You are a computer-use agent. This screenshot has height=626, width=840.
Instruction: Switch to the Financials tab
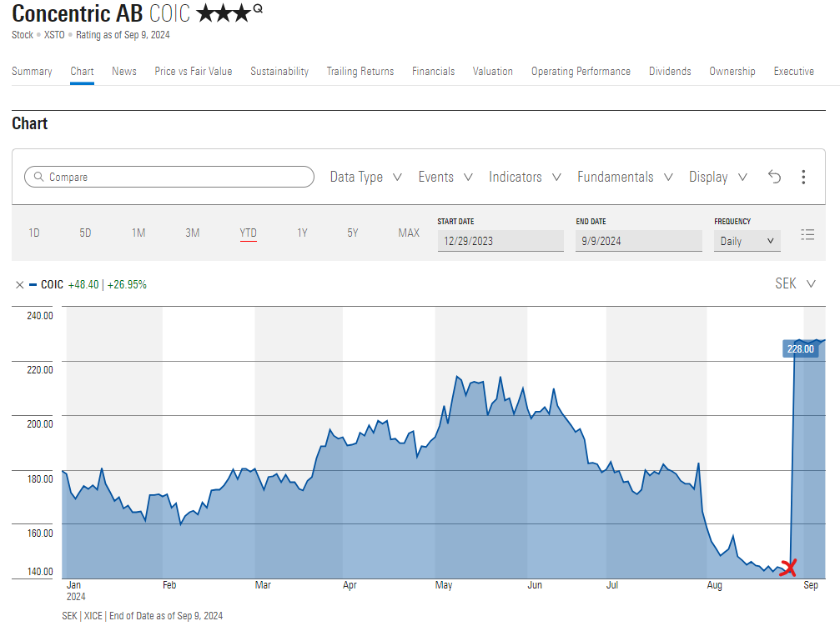tap(434, 71)
